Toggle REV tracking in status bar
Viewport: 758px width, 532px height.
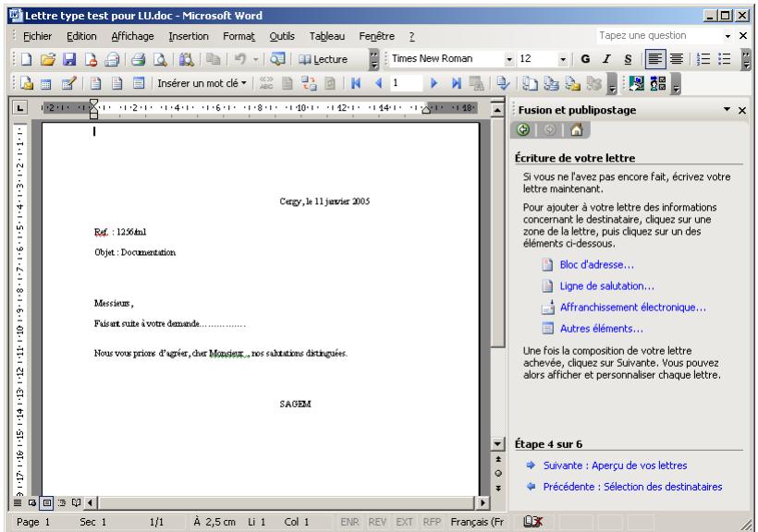[x=377, y=522]
